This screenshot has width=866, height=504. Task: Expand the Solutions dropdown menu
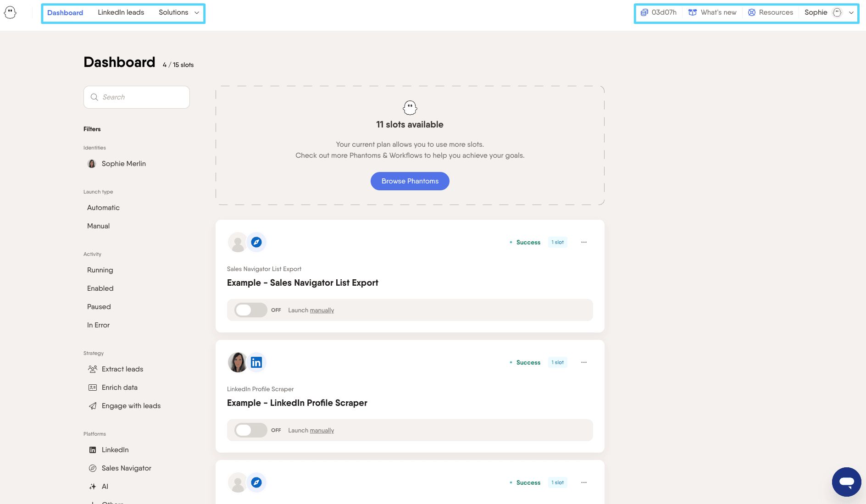[179, 12]
